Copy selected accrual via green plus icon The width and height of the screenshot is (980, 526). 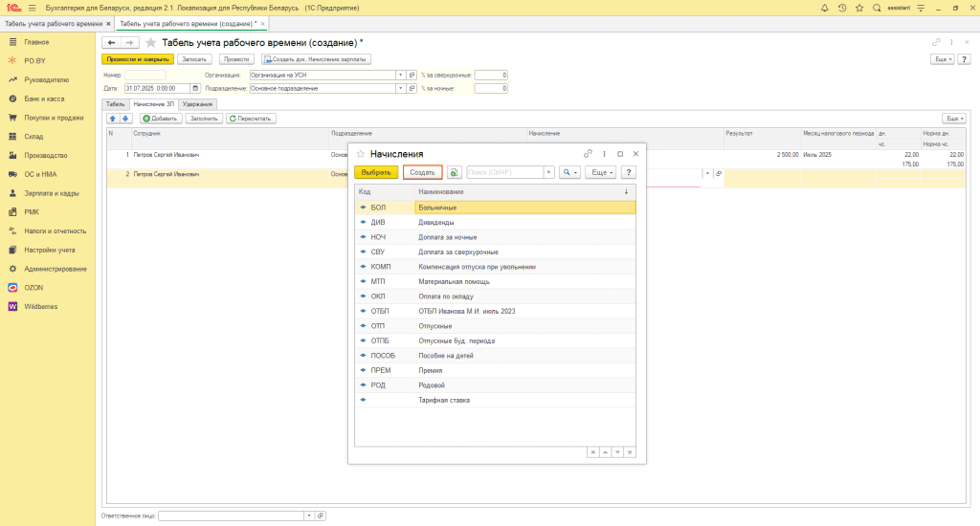click(454, 172)
